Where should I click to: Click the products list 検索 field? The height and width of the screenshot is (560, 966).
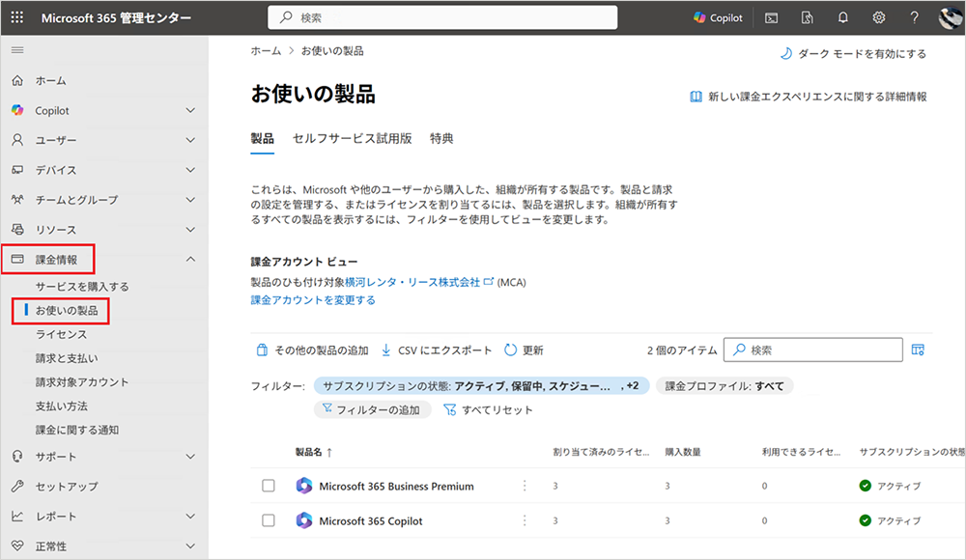click(x=813, y=350)
